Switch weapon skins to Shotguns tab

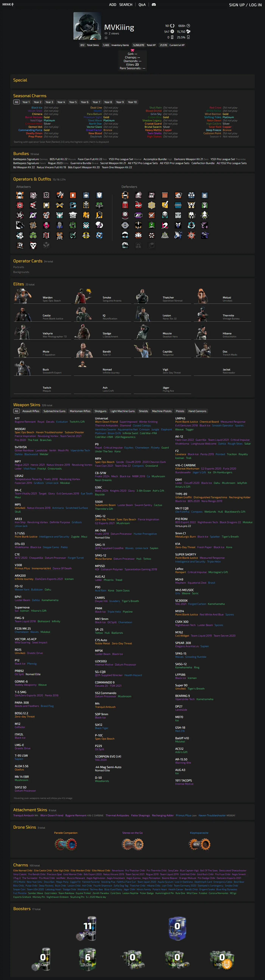pos(101,411)
